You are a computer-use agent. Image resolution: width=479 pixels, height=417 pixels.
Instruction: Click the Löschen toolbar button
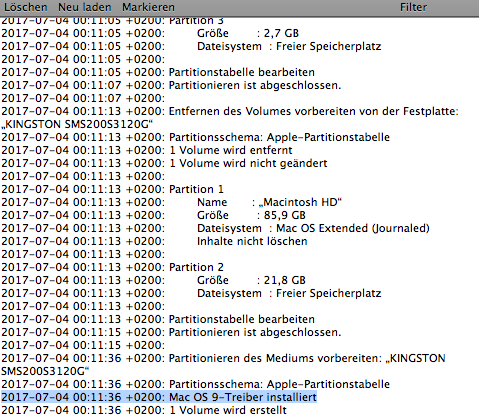[25, 7]
